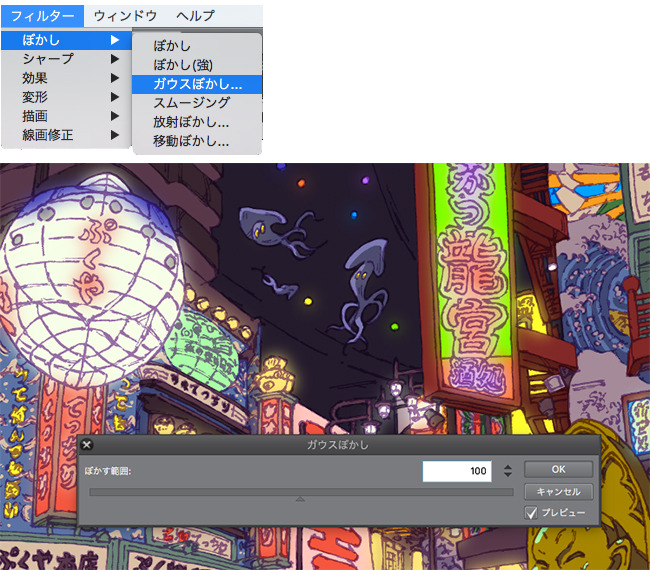Image resolution: width=650 pixels, height=570 pixels.
Task: Click キャンセル in the ガウスぼかし dialog
Action: [x=558, y=492]
